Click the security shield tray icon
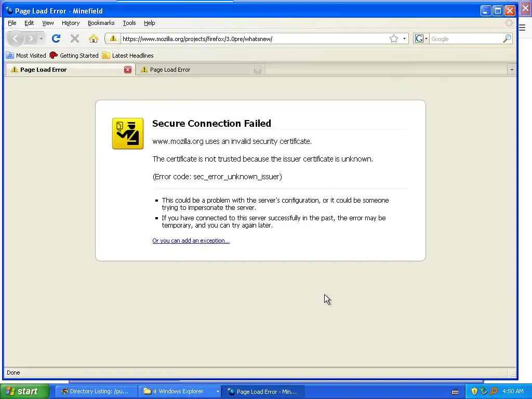The image size is (532, 399). pyautogui.click(x=474, y=391)
